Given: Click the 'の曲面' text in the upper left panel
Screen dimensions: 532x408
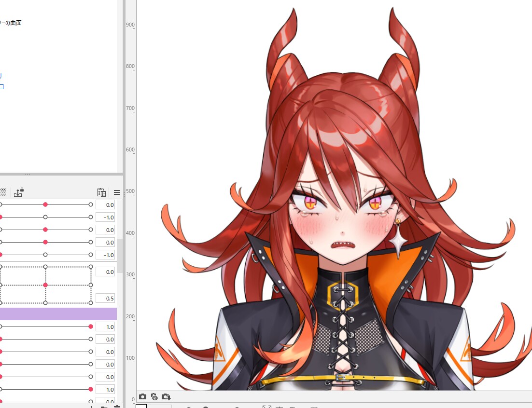Looking at the screenshot, I should tap(14, 23).
